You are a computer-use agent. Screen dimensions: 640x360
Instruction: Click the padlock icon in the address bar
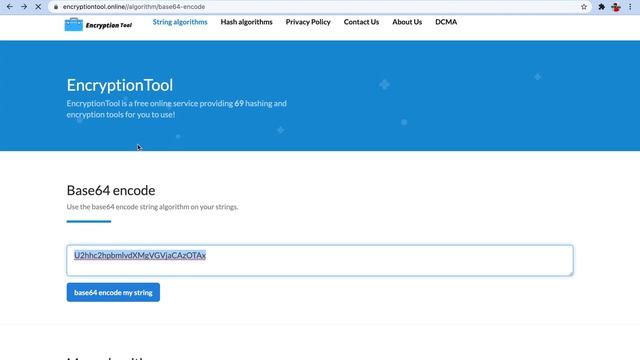(x=56, y=7)
